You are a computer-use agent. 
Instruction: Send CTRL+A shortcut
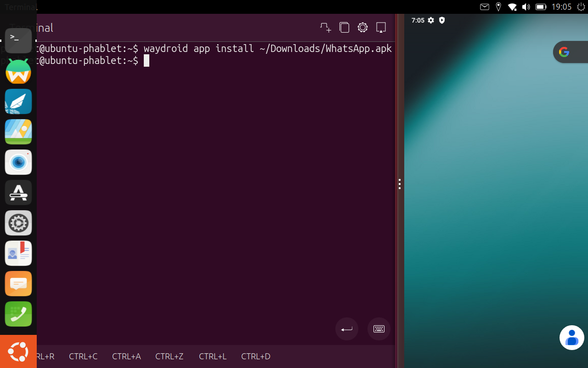(x=126, y=356)
